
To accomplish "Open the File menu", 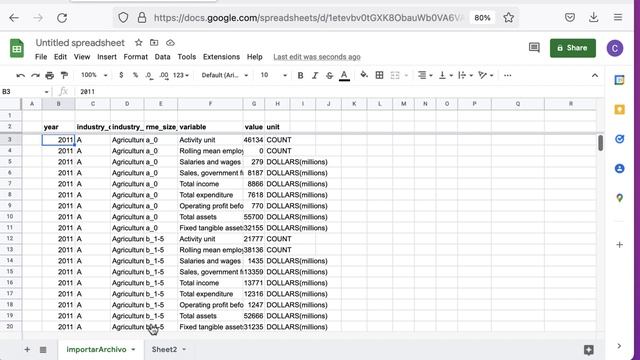I will [41, 57].
